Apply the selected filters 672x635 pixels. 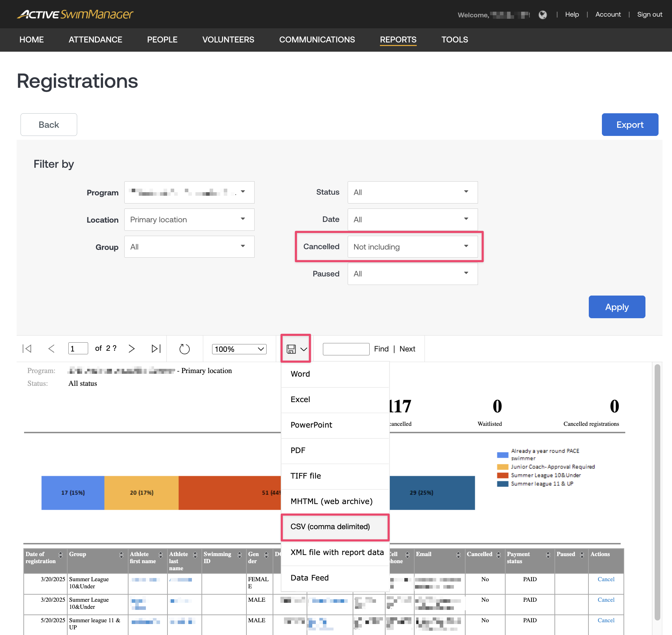click(617, 307)
